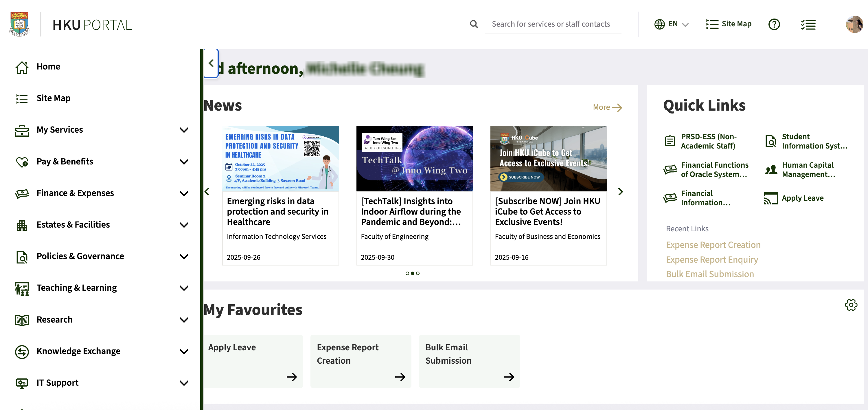Go to next news carousel slide
868x410 pixels.
tap(620, 192)
